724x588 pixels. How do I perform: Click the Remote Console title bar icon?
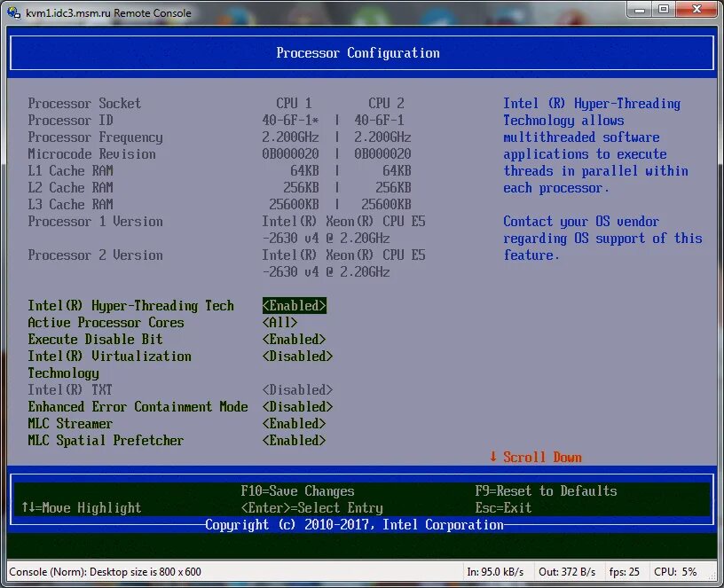click(14, 12)
